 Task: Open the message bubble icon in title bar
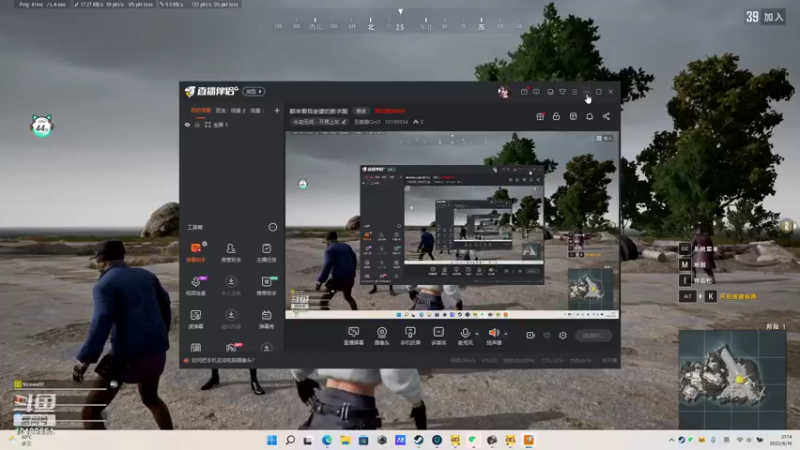coord(536,92)
